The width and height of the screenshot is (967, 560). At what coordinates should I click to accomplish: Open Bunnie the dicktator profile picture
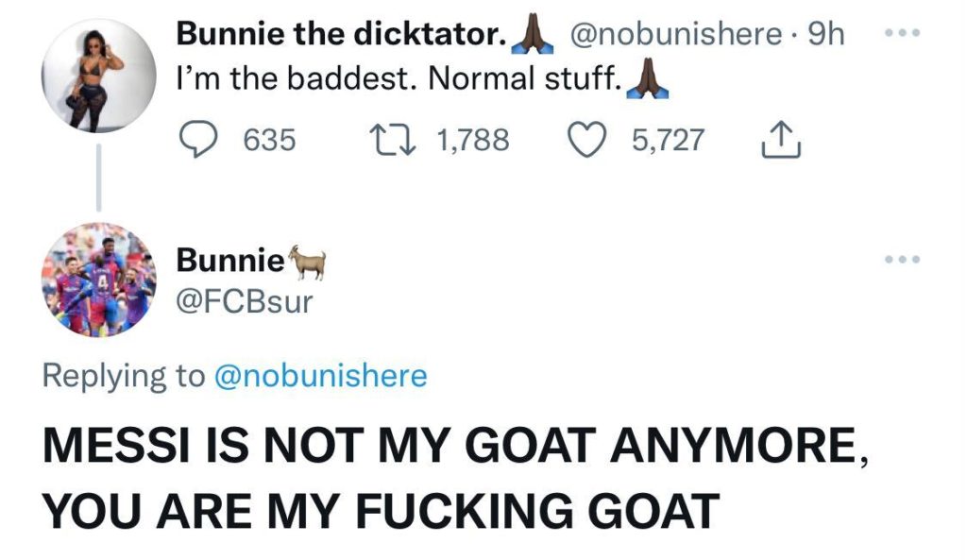(99, 76)
